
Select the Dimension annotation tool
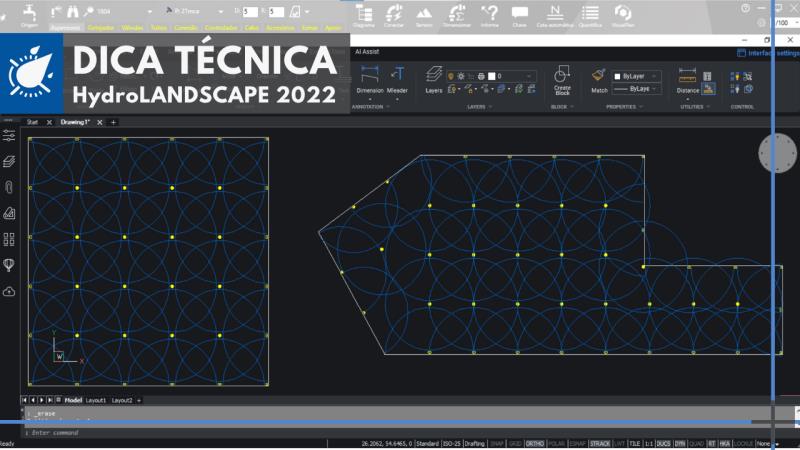tap(370, 80)
